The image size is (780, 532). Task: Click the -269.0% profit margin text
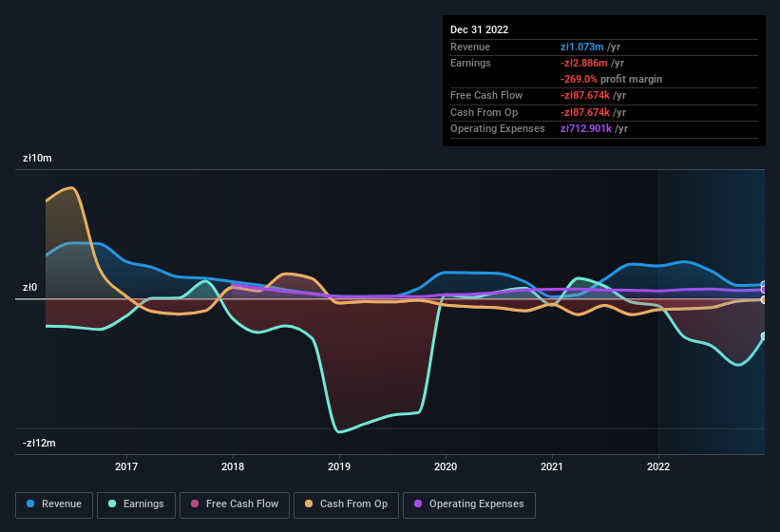pyautogui.click(x=612, y=79)
